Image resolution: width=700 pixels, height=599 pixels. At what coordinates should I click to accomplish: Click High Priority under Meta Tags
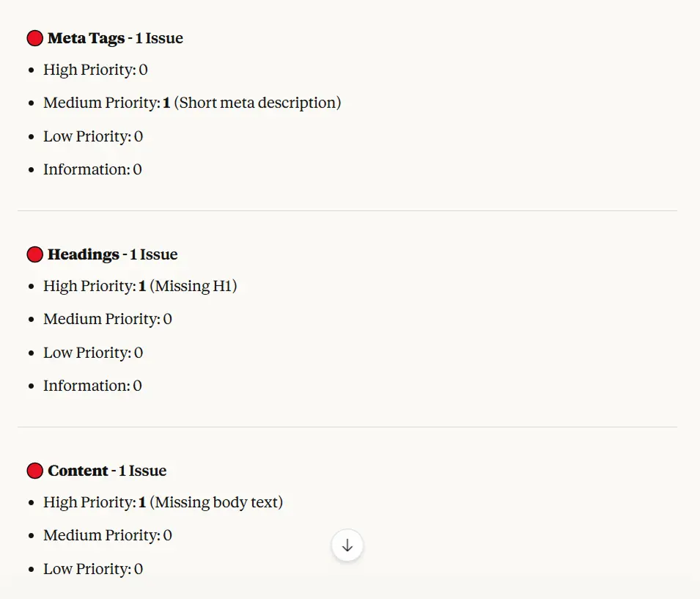click(x=95, y=70)
